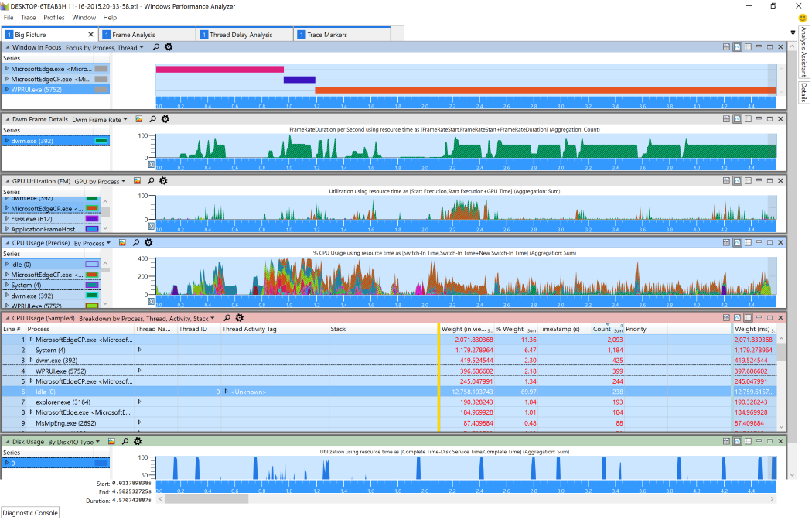
Task: Click the feedback smiley face icon
Action: click(803, 18)
